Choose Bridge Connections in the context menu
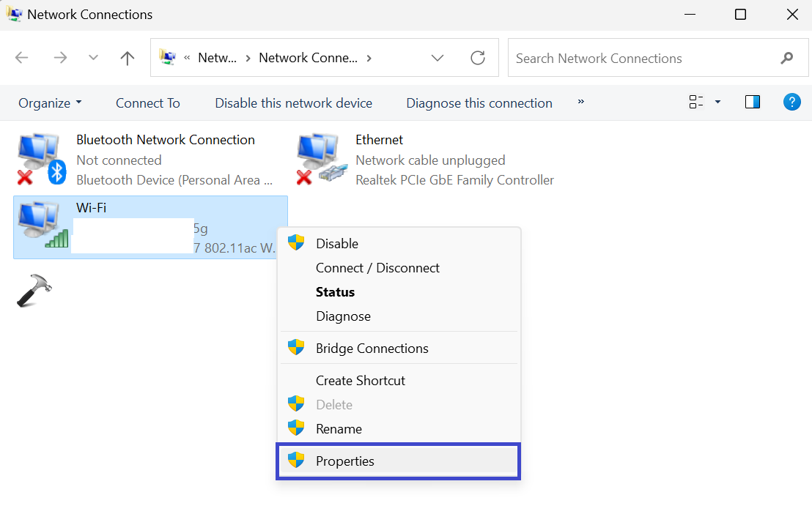Screen dimensions: 812x525 point(372,349)
